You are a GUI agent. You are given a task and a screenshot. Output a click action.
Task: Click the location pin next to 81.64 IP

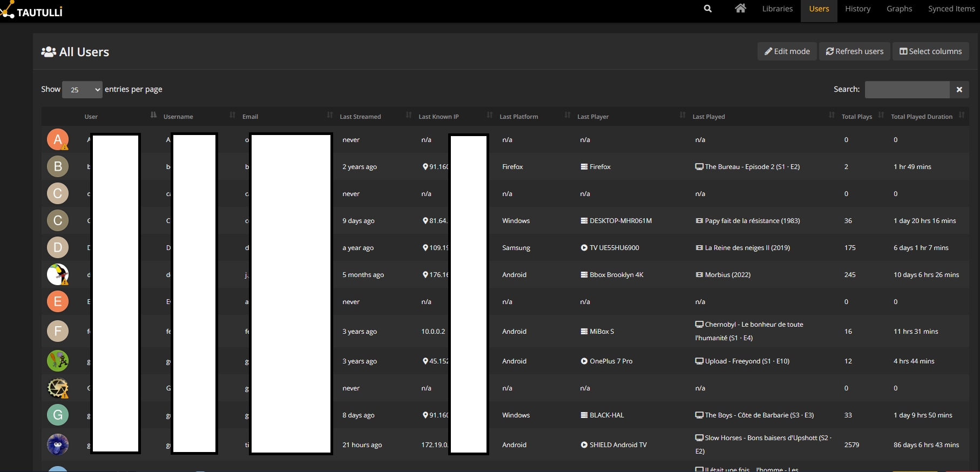coord(425,220)
